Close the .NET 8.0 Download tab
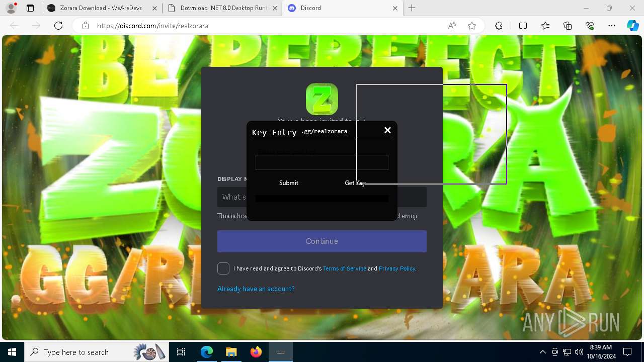Image resolution: width=644 pixels, height=362 pixels. click(x=274, y=8)
